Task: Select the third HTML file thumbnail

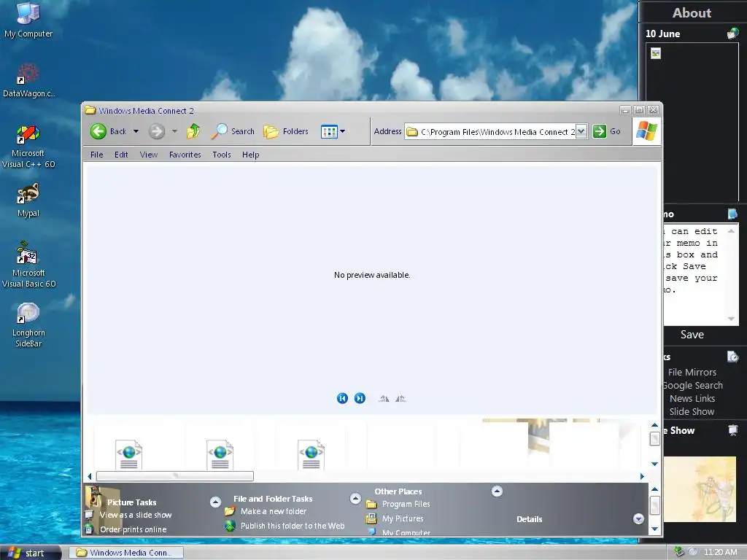Action: 311,455
